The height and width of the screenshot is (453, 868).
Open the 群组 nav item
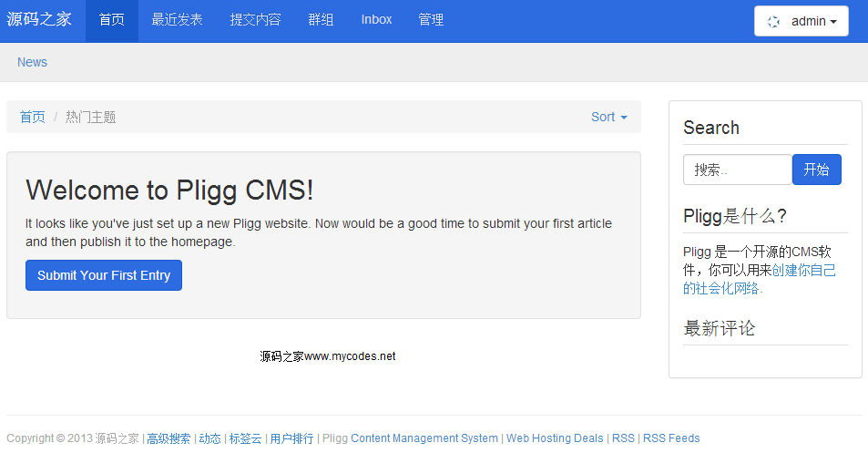[x=321, y=20]
